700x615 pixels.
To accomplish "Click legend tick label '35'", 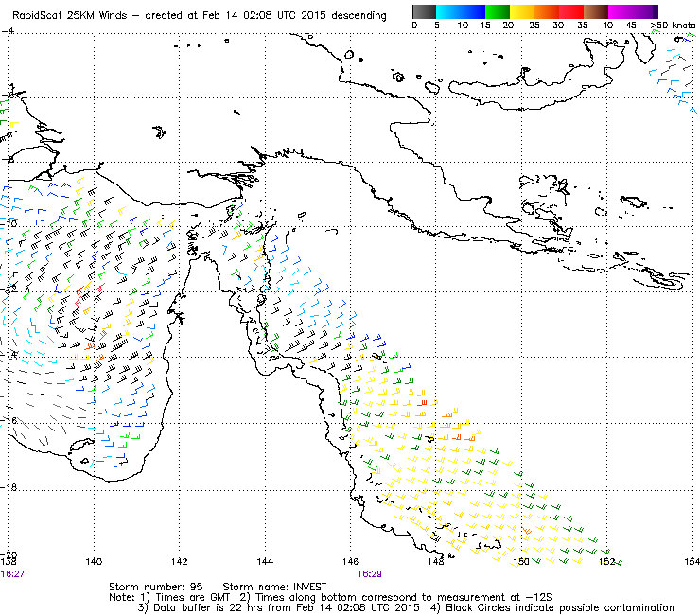I will pyautogui.click(x=583, y=25).
